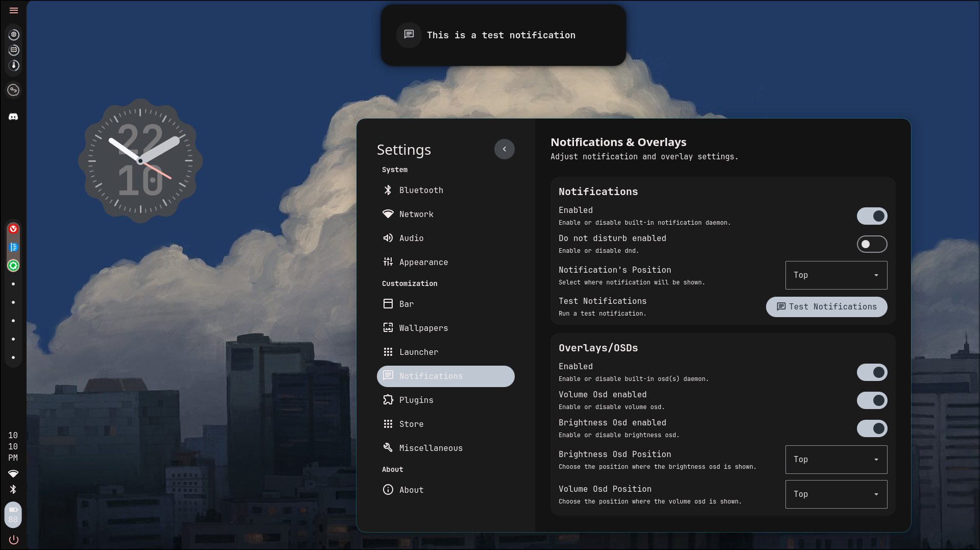
Task: Click the battery indicator showing 80
Action: pyautogui.click(x=13, y=514)
